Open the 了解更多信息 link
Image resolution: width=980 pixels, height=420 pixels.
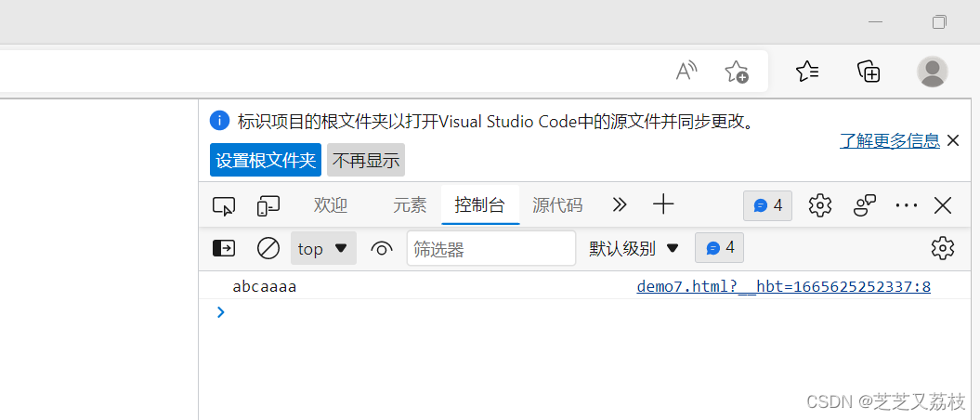pos(890,140)
